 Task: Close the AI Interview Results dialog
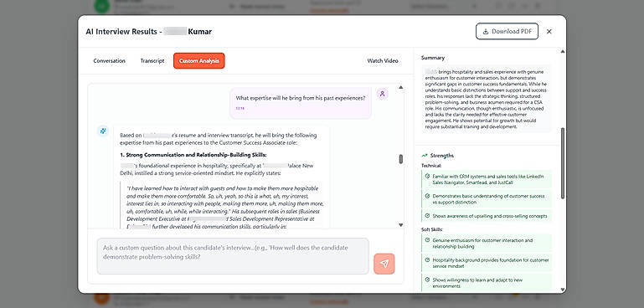point(549,32)
